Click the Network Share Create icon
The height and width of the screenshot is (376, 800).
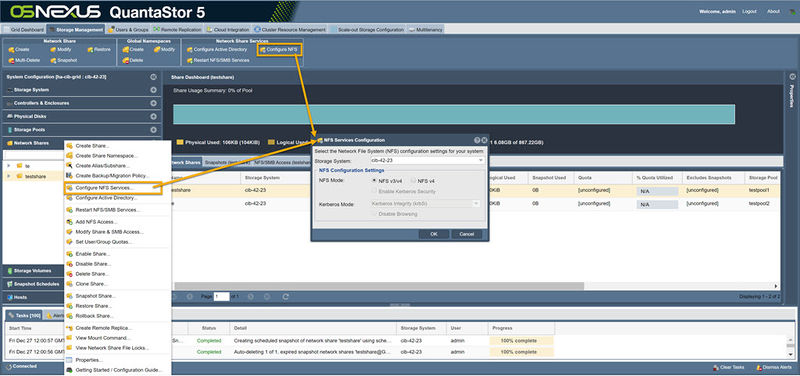[x=11, y=49]
